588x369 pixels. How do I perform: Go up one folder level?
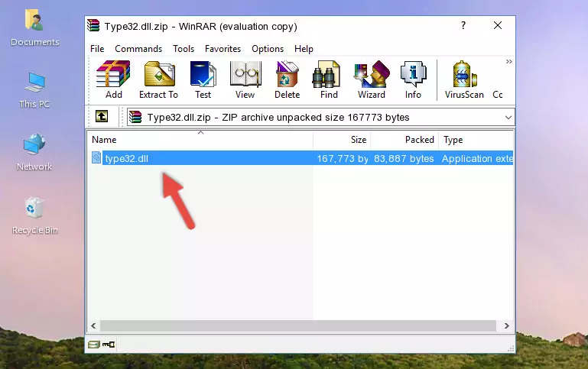(102, 117)
